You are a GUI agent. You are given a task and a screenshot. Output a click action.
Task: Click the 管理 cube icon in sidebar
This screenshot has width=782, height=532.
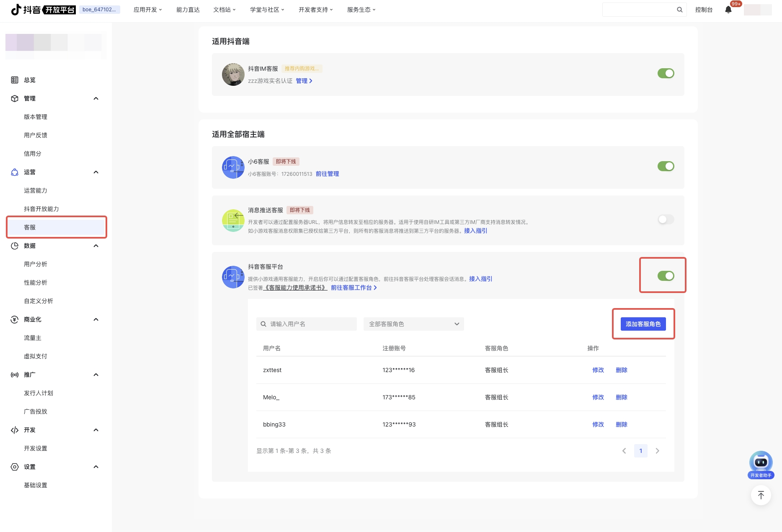[15, 98]
